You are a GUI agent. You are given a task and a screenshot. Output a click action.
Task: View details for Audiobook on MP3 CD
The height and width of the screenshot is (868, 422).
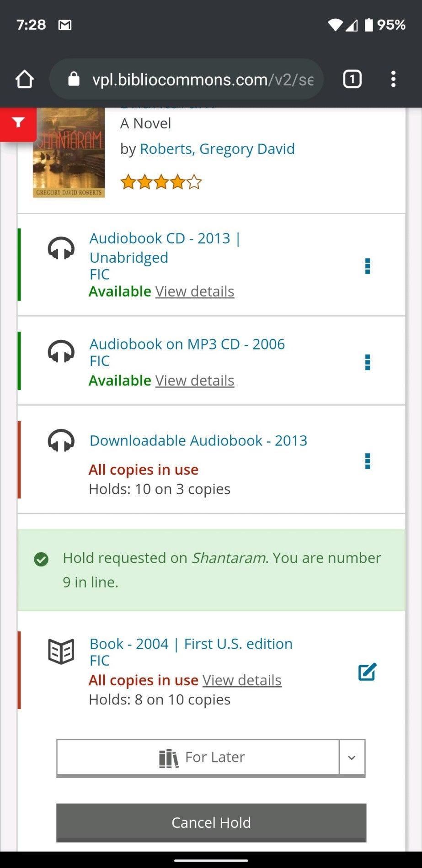tap(195, 381)
